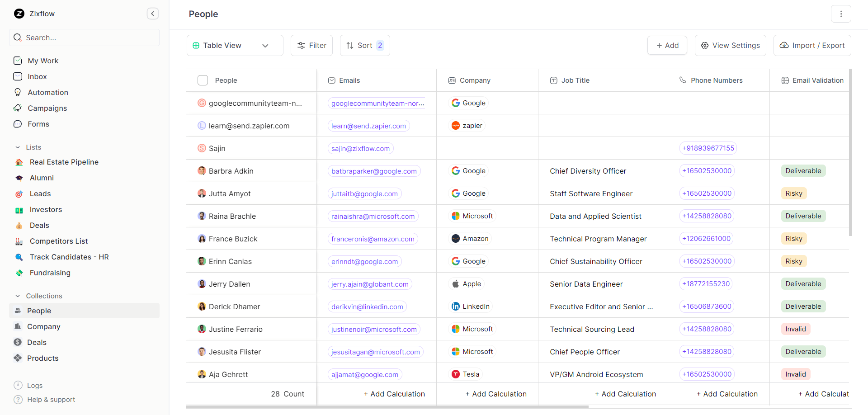Collapse the Lists section

point(18,147)
